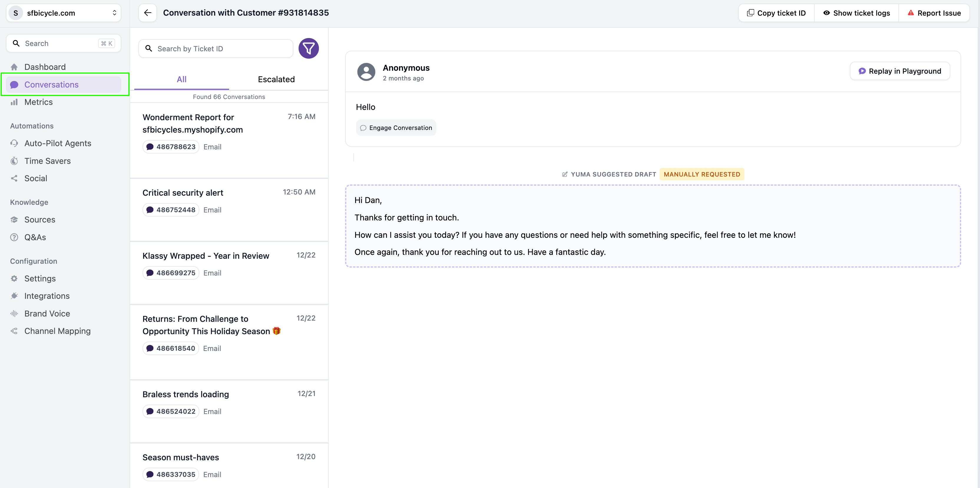
Task: Open Conversations in the sidebar
Action: 64,85
